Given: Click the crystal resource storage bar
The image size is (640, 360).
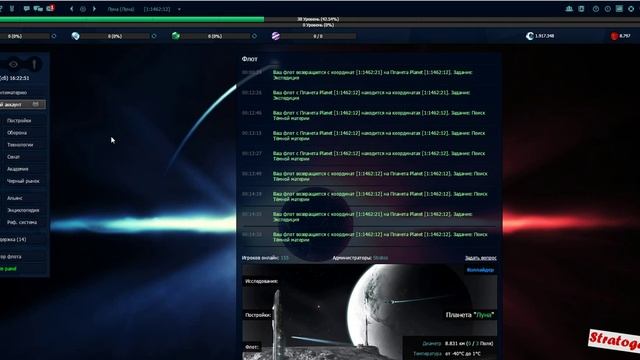Looking at the screenshot, I should point(116,36).
